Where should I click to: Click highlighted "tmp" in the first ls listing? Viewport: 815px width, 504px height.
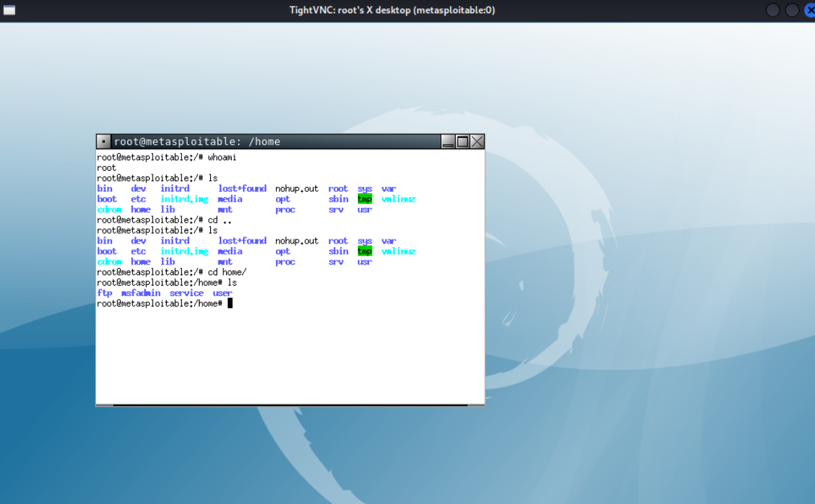click(x=365, y=199)
